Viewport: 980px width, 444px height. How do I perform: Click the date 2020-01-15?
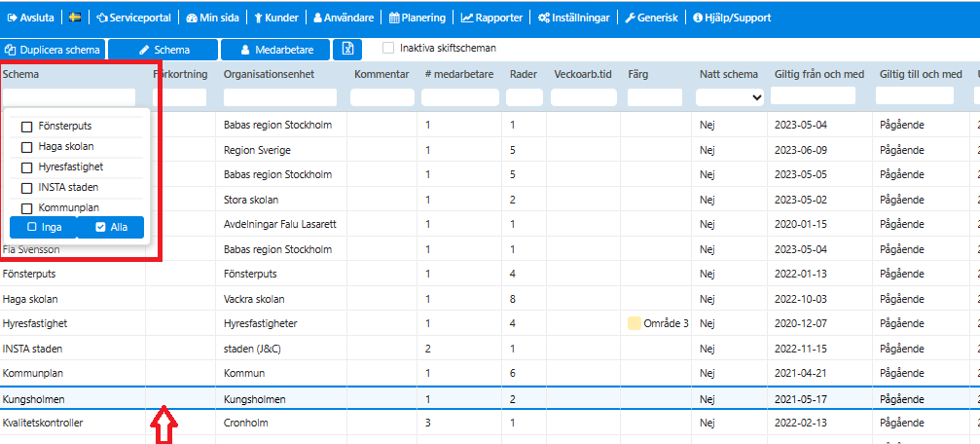pos(801,224)
